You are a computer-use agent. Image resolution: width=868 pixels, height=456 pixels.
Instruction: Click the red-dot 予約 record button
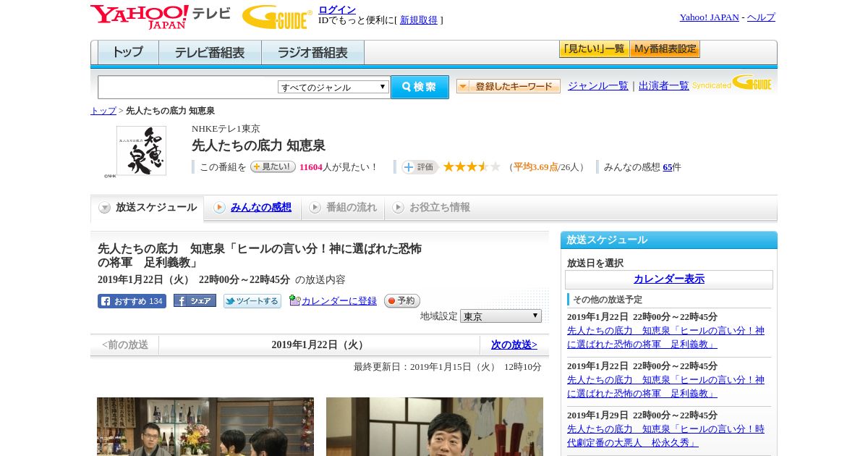401,301
